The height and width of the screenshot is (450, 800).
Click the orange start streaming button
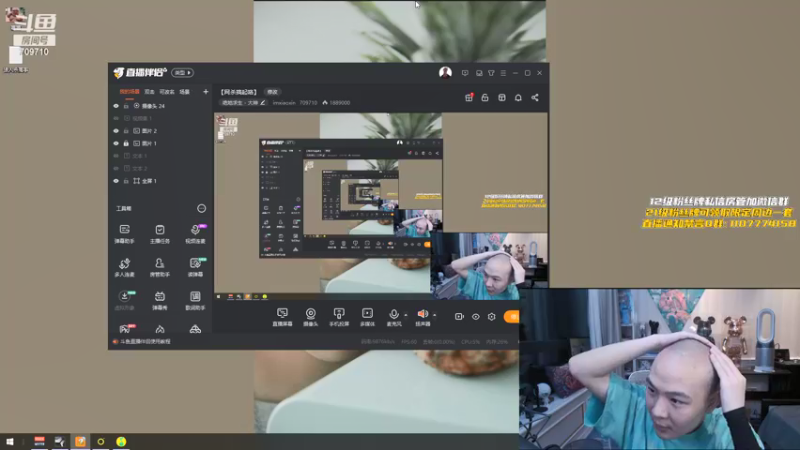[x=511, y=317]
